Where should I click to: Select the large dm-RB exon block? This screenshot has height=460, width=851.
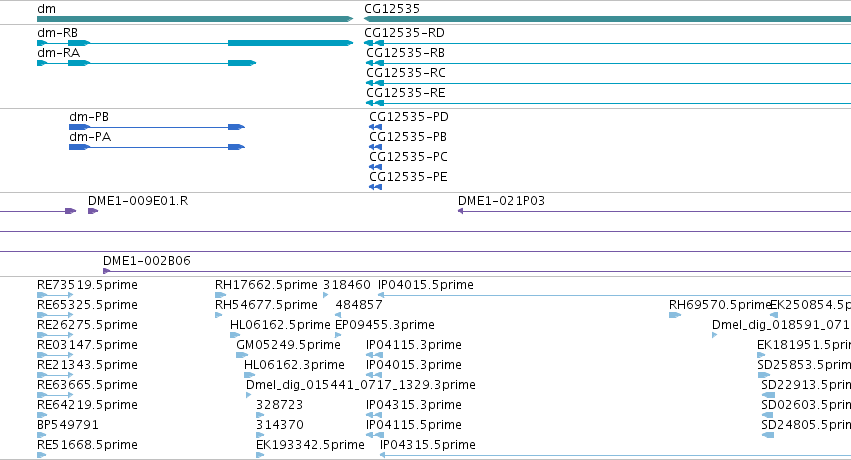[290, 43]
